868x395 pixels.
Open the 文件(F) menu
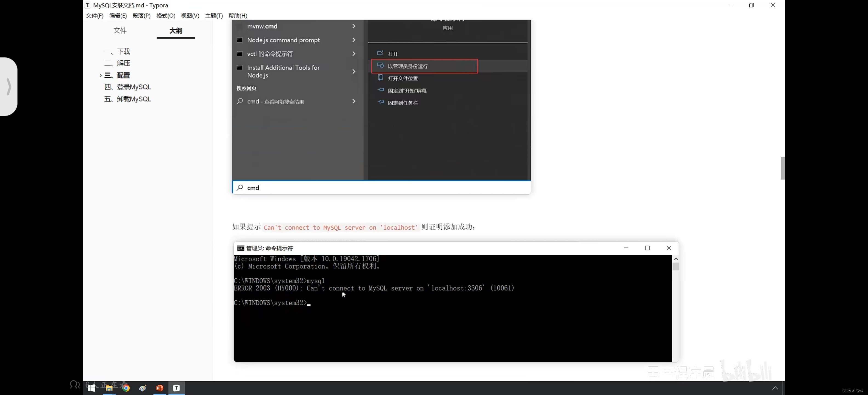pyautogui.click(x=95, y=16)
